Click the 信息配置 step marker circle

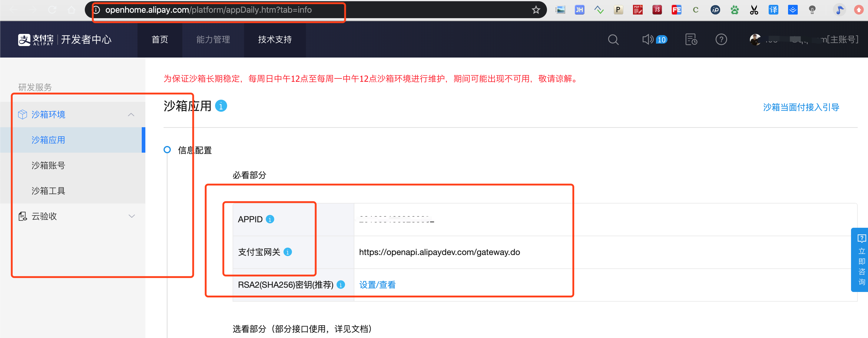click(x=167, y=150)
